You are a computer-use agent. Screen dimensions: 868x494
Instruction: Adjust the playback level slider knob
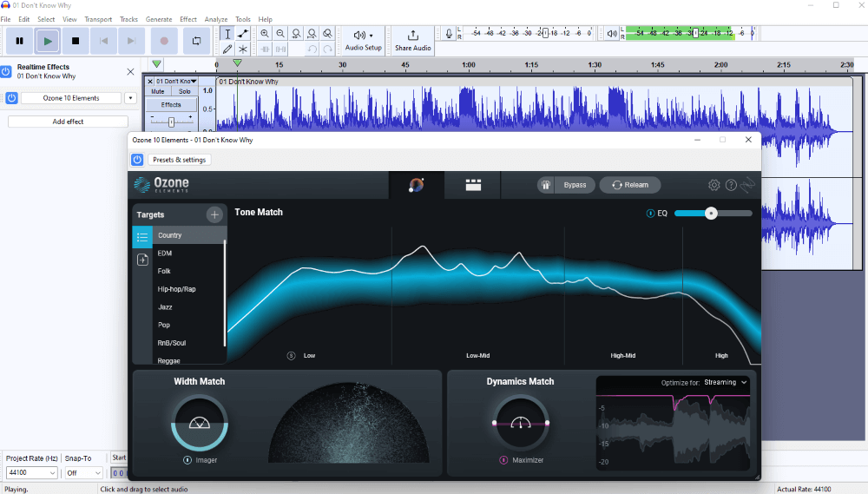[x=696, y=33]
